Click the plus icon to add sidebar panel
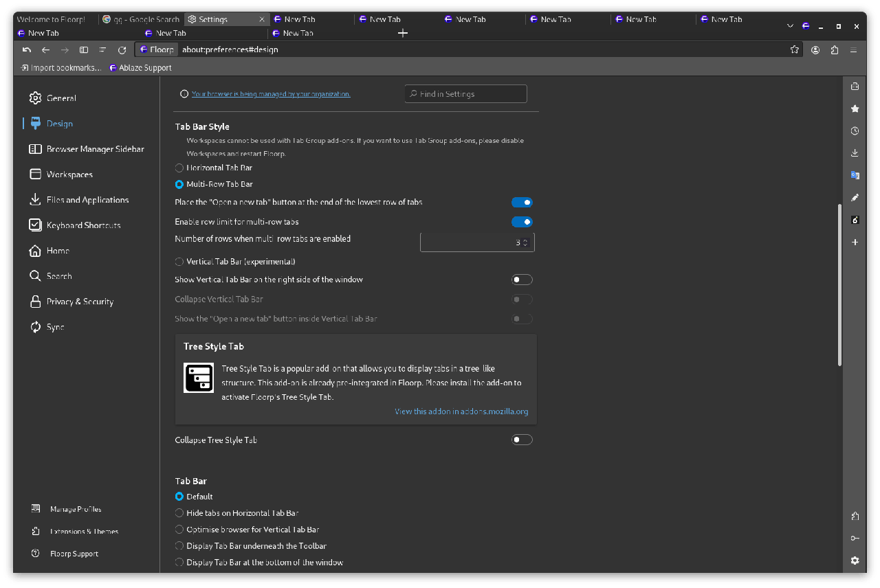Screen dimensions: 880x588 point(855,242)
